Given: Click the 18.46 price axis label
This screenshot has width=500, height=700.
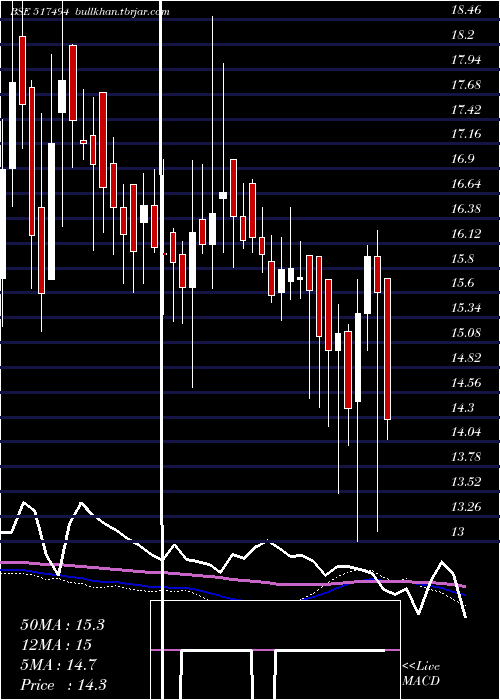Looking at the screenshot, I should coord(467,10).
